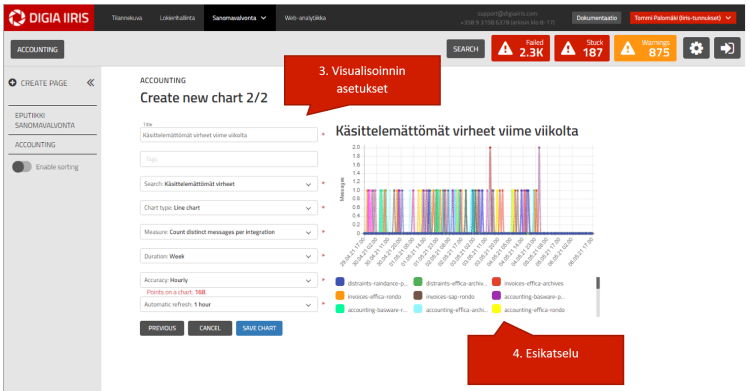Click the support@digiairis.com email text
This screenshot has width=750, height=391.
point(507,13)
